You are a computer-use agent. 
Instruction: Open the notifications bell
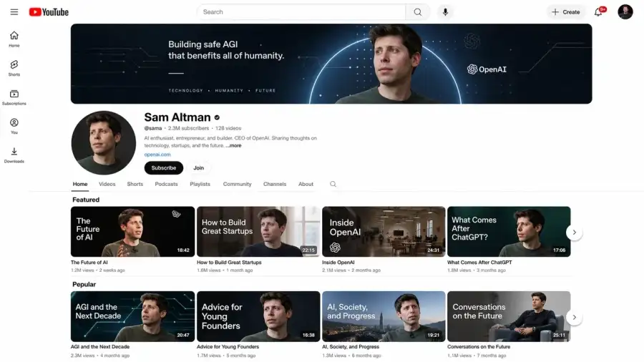point(598,12)
